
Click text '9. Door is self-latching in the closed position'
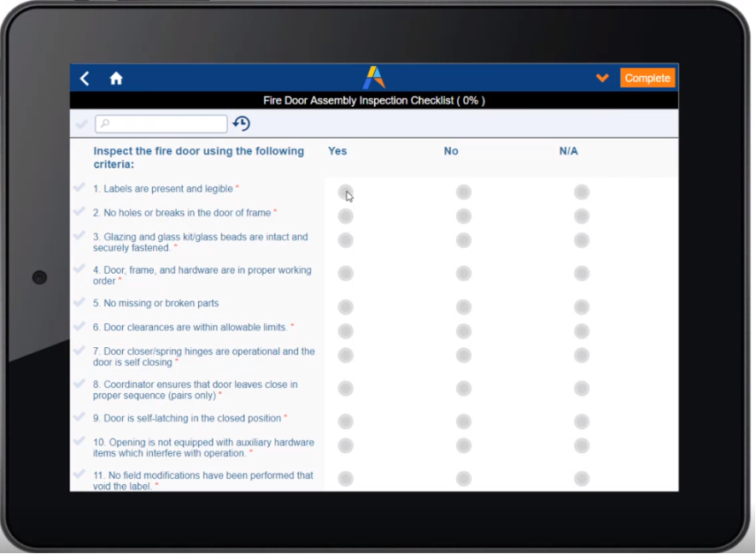[187, 418]
